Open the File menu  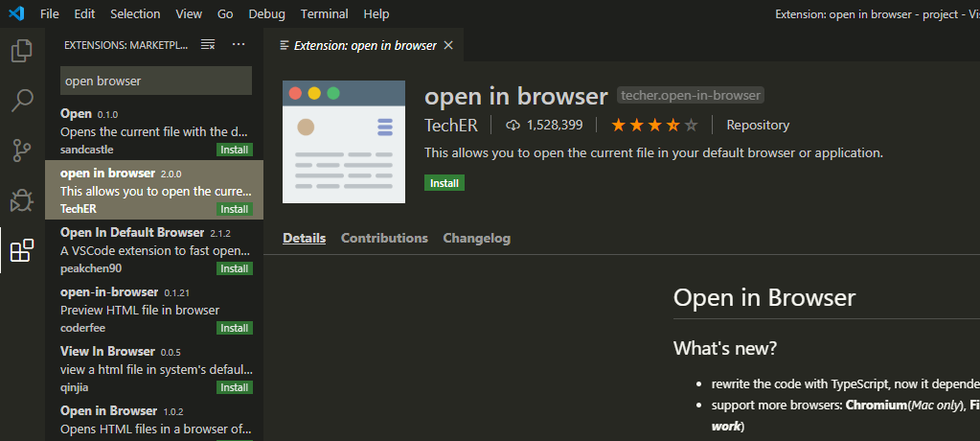(x=50, y=13)
